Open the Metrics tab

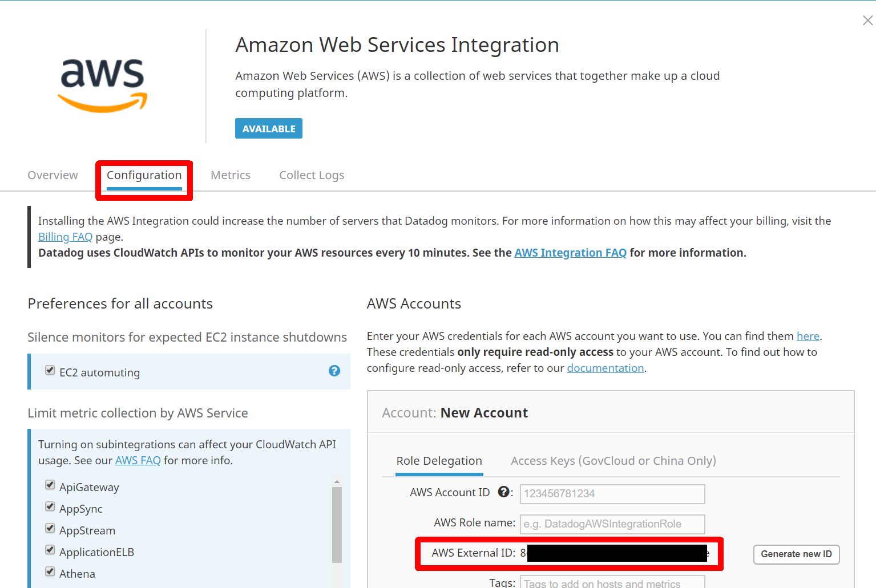click(231, 175)
